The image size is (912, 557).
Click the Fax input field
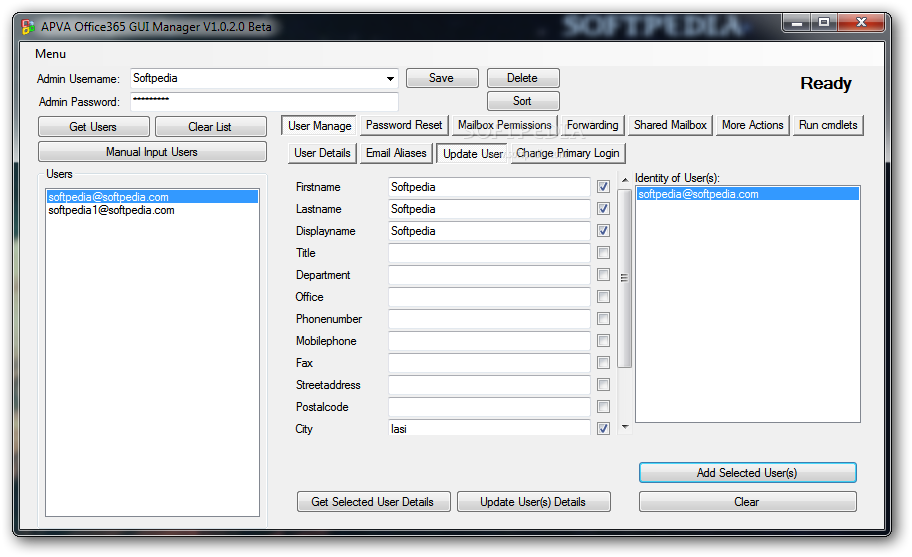pyautogui.click(x=489, y=363)
